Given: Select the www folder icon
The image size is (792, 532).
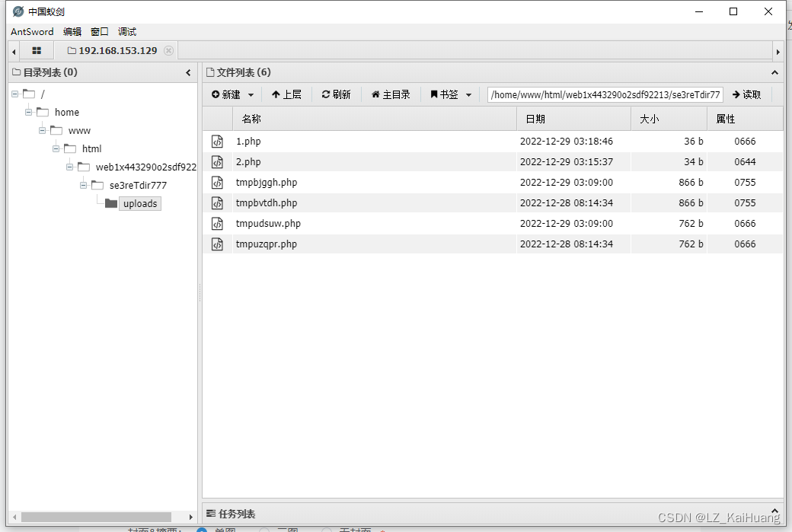Looking at the screenshot, I should [56, 130].
